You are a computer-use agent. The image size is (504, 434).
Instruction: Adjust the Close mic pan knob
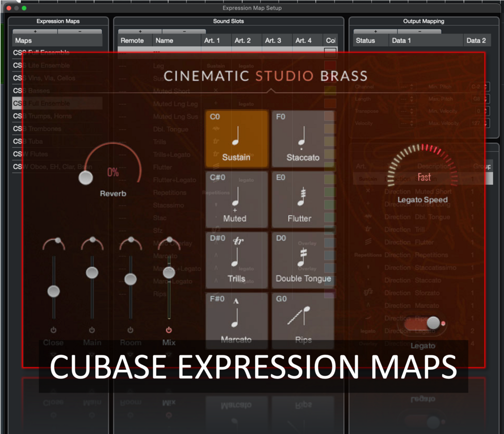pyautogui.click(x=54, y=244)
